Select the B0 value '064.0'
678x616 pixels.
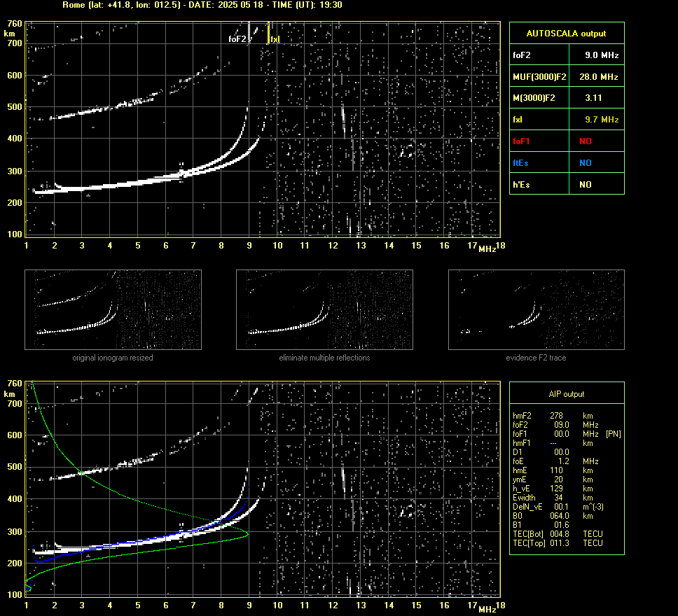point(559,515)
